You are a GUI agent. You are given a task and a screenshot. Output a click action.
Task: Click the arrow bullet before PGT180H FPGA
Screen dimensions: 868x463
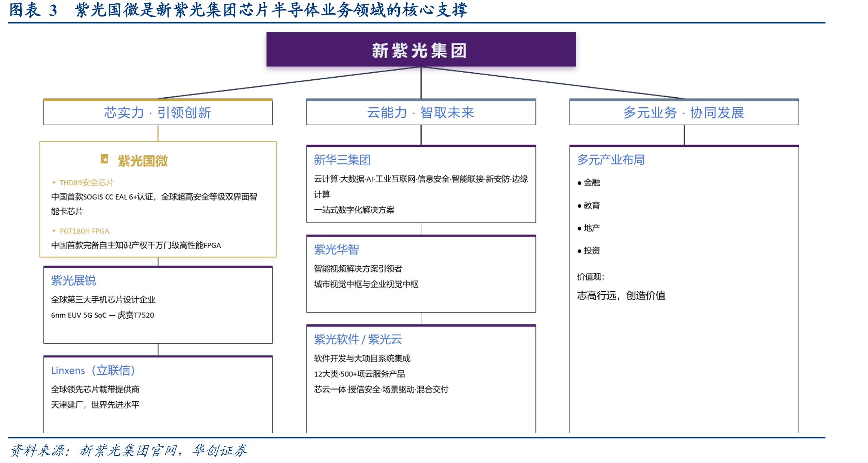point(54,231)
